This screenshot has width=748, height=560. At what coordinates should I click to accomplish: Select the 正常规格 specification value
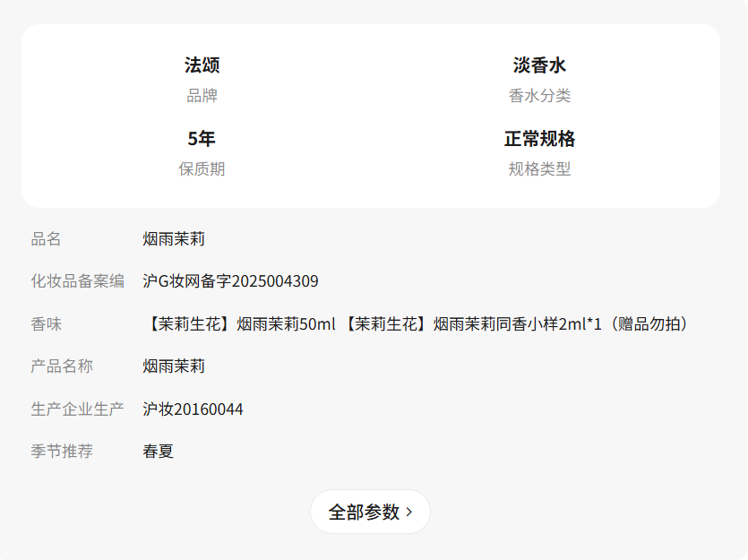(x=539, y=139)
